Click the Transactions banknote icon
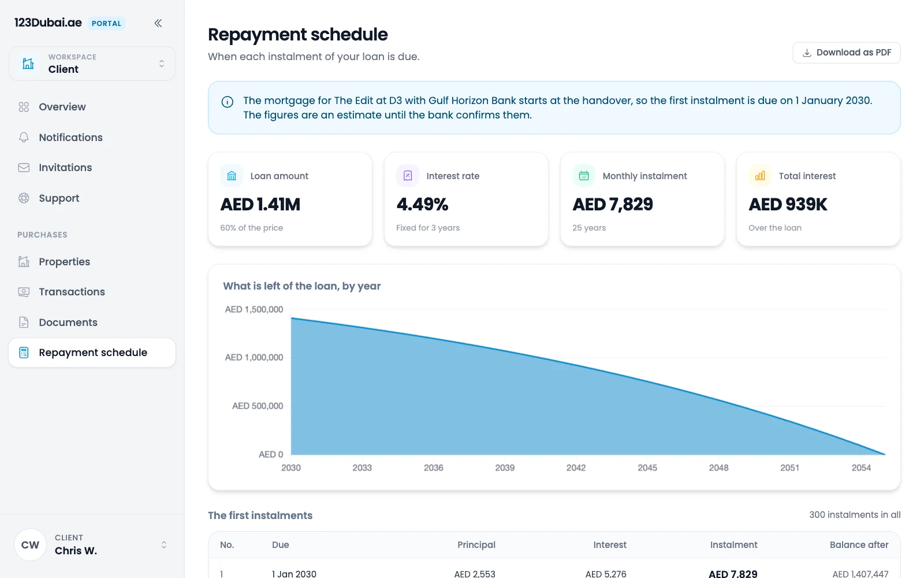 click(x=24, y=292)
